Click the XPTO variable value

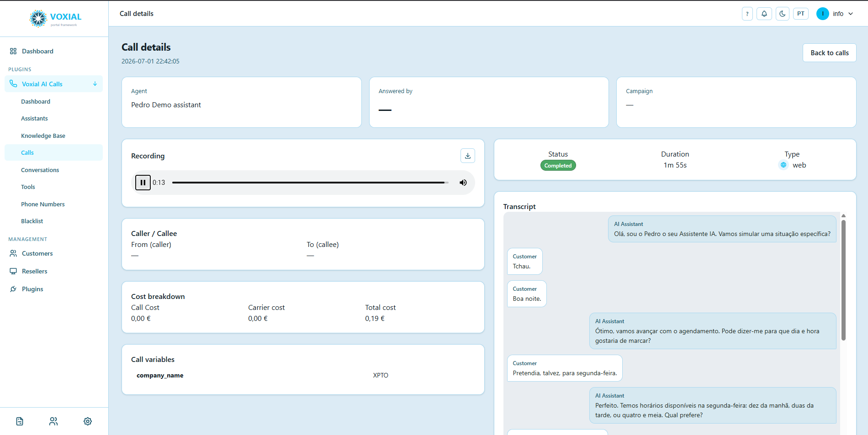point(381,375)
